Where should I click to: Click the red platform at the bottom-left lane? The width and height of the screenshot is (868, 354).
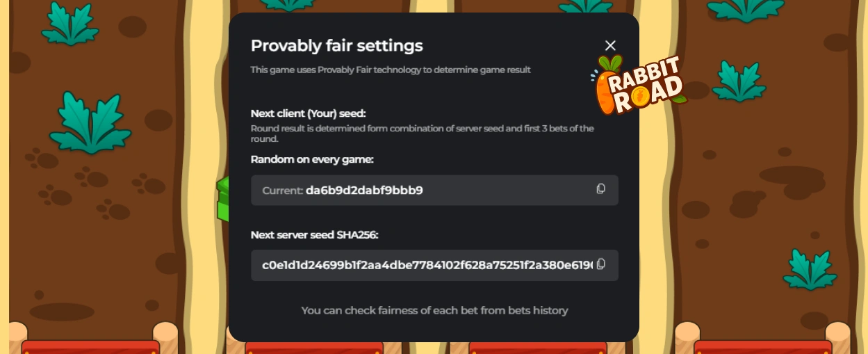coord(90,346)
